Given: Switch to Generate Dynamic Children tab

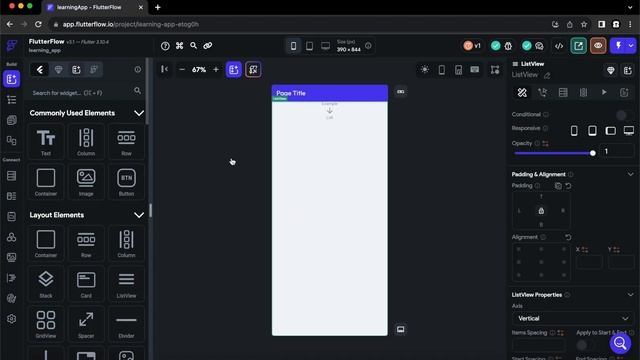Looking at the screenshot, I should click(x=583, y=93).
